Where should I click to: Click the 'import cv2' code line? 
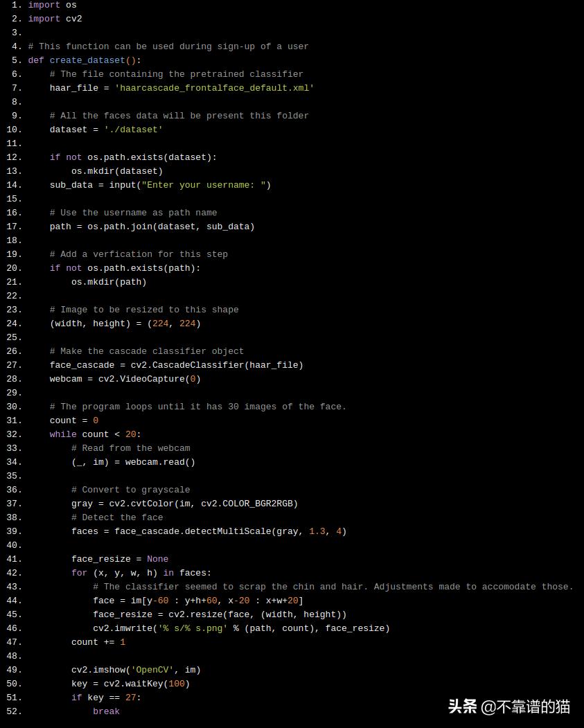(55, 19)
